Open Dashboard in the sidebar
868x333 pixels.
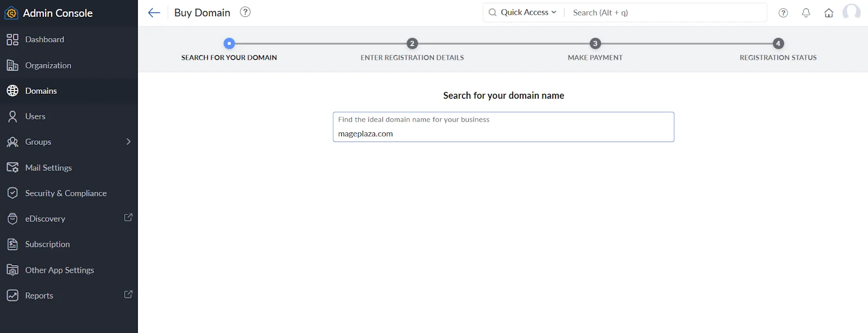pyautogui.click(x=44, y=40)
